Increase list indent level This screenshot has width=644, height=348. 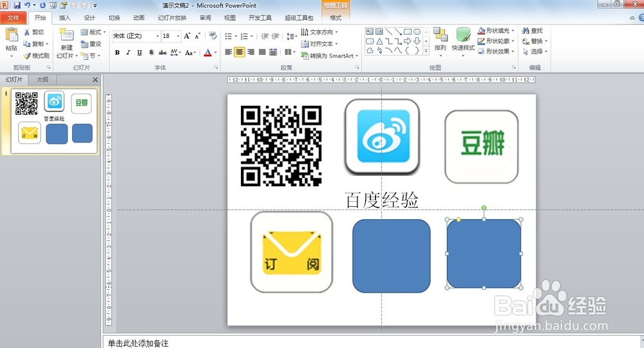coord(275,36)
